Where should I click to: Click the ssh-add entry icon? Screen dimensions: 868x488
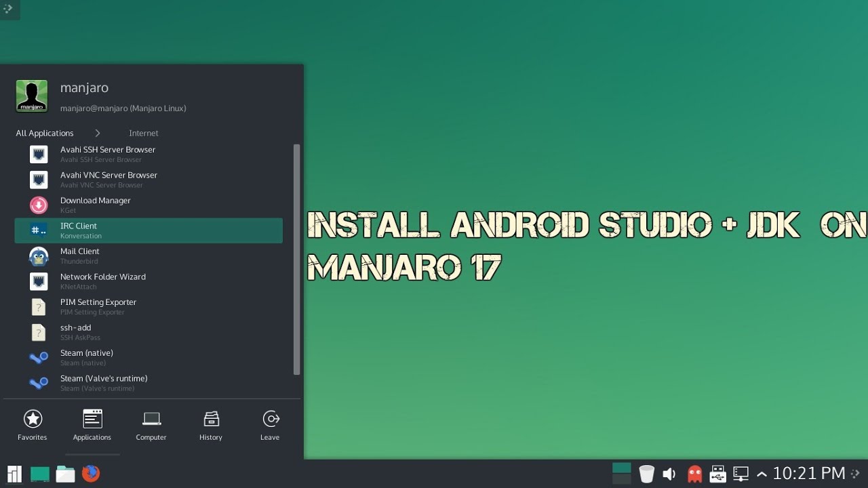[39, 332]
